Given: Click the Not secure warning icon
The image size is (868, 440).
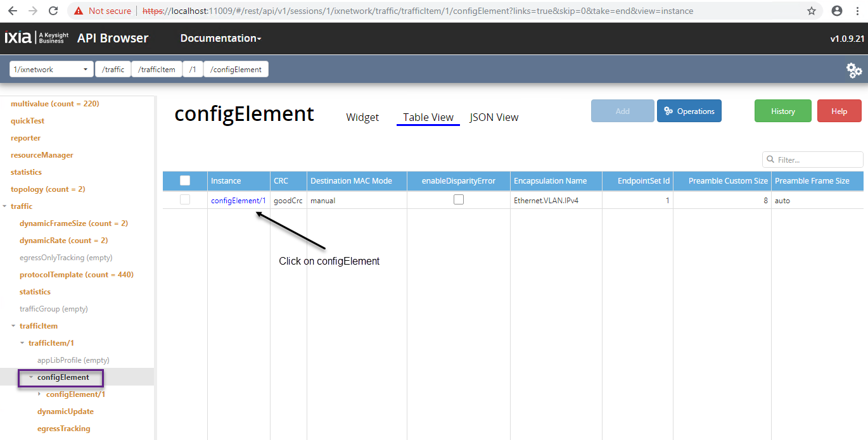Looking at the screenshot, I should pos(79,11).
